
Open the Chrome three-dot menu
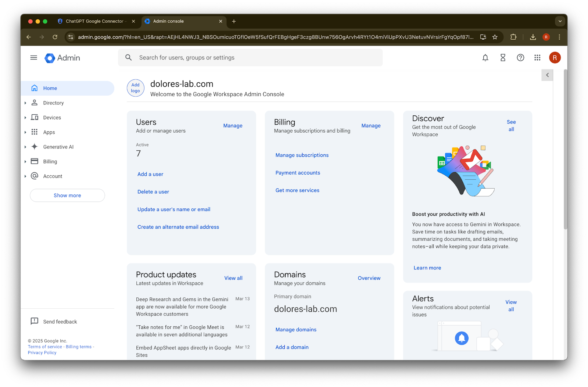tap(559, 37)
